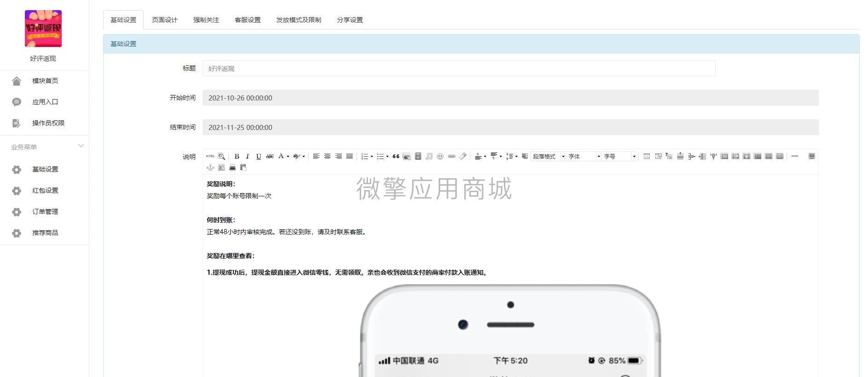Clear formatting with the eraser icon
This screenshot has width=868, height=377.
pos(463,156)
